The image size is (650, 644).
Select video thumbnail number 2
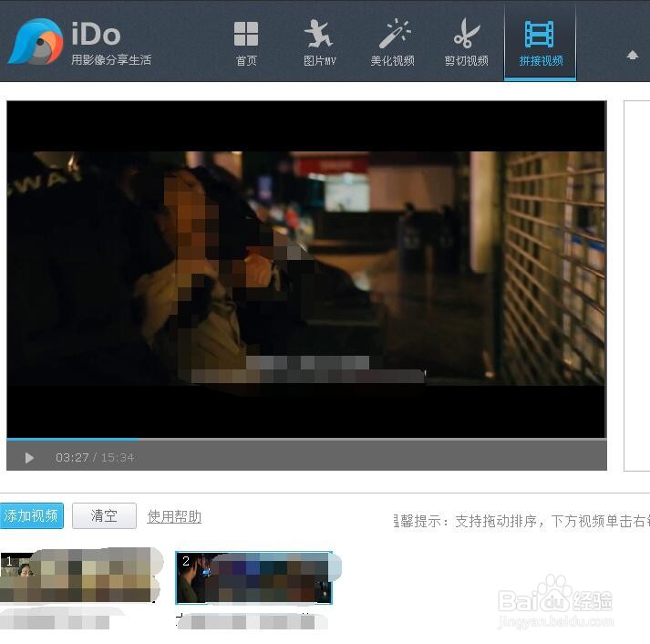coord(253,577)
